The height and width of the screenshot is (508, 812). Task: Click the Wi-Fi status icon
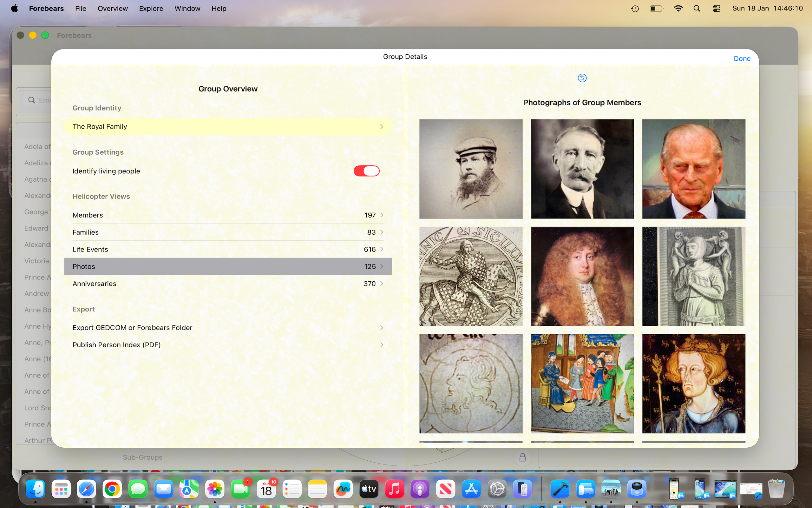[x=678, y=8]
